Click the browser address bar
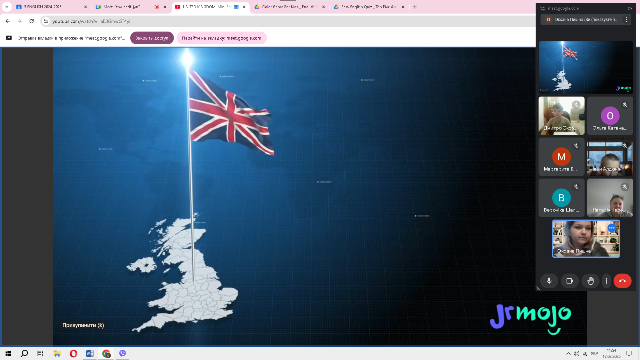The image size is (640, 360). (x=286, y=21)
